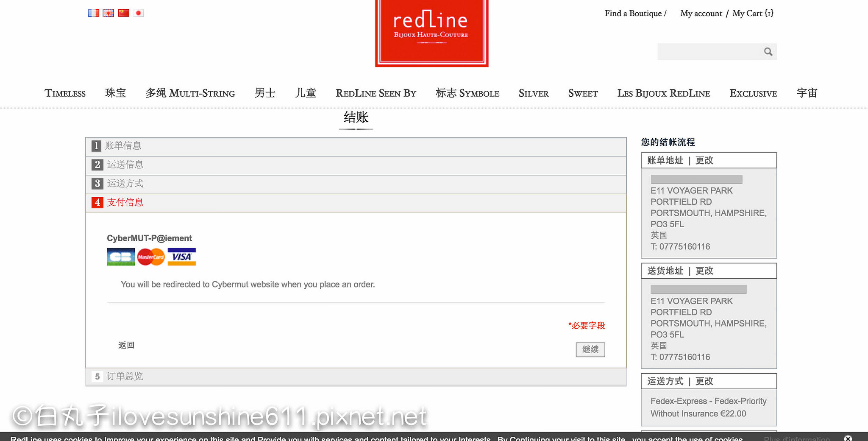This screenshot has height=441, width=868.
Task: Click the Japanese flag language icon
Action: coord(139,13)
